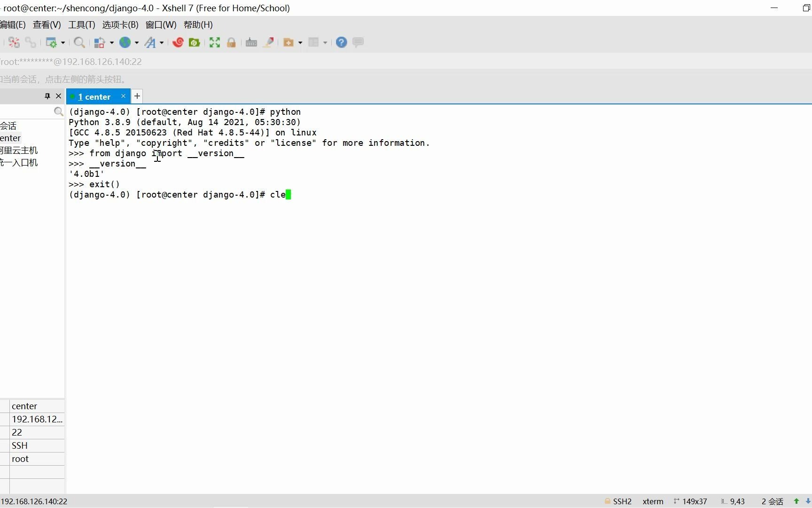Viewport: 812px width, 508px height.
Task: Click the port '22' property cell
Action: pyautogui.click(x=37, y=432)
